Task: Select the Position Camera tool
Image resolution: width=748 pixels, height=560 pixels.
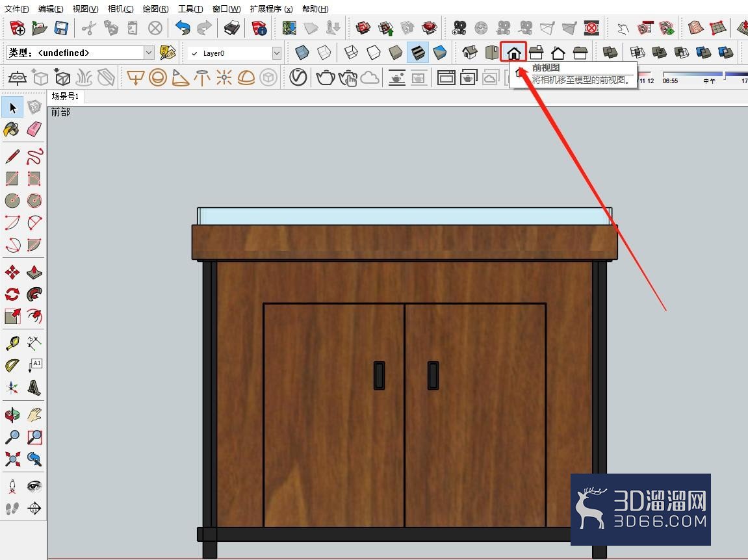Action: pyautogui.click(x=12, y=487)
